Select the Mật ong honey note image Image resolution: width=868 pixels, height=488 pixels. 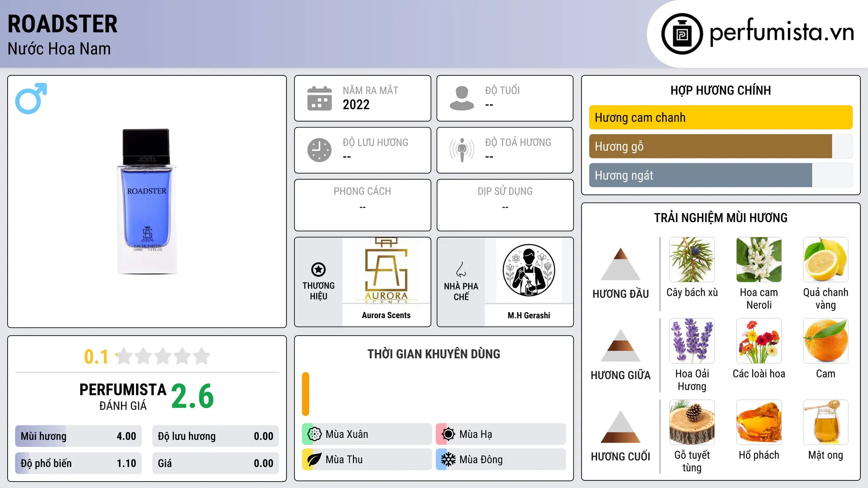826,422
